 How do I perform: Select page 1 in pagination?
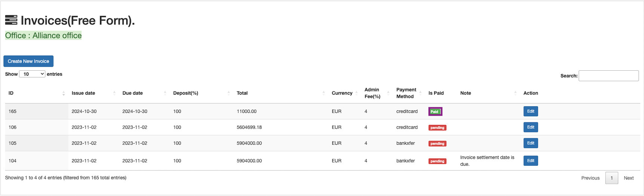611,178
